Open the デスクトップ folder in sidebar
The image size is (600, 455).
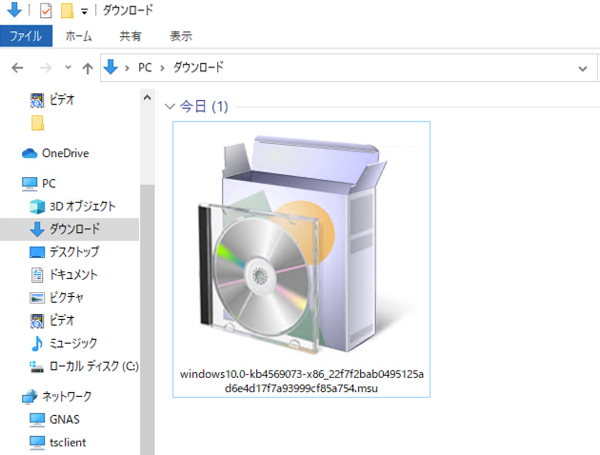click(x=74, y=252)
